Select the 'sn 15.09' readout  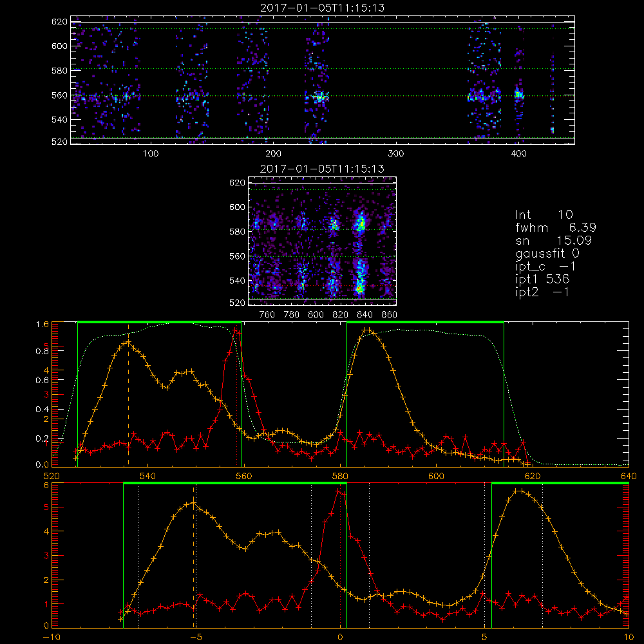pos(554,240)
